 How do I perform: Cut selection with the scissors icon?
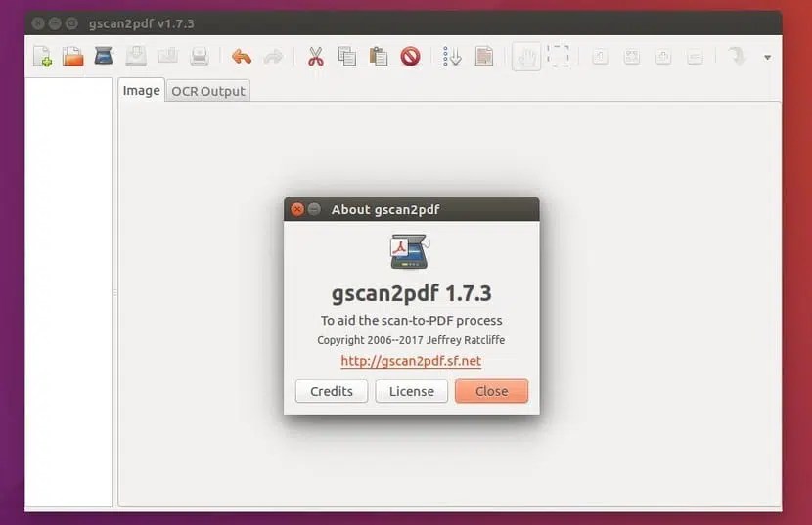315,57
